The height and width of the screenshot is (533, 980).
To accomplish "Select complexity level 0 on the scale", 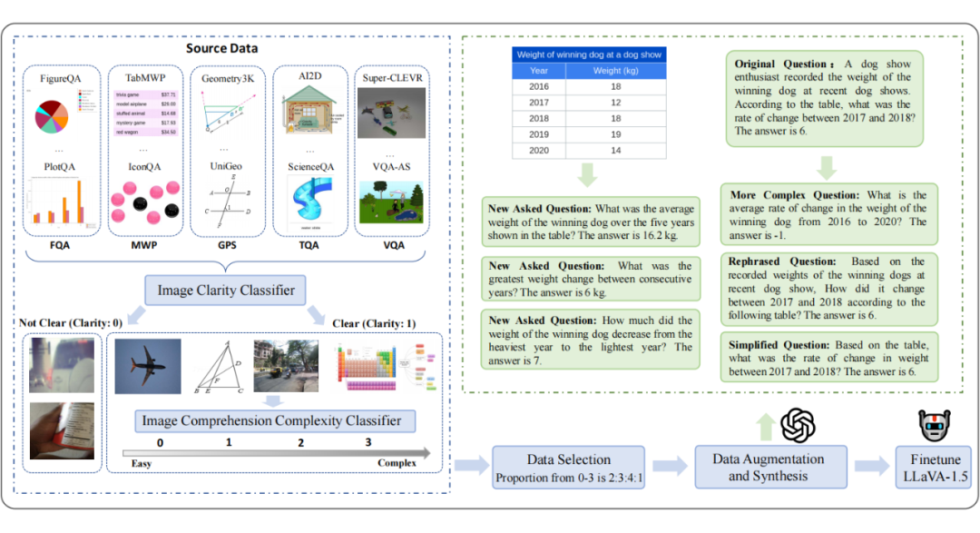I will pyautogui.click(x=160, y=442).
